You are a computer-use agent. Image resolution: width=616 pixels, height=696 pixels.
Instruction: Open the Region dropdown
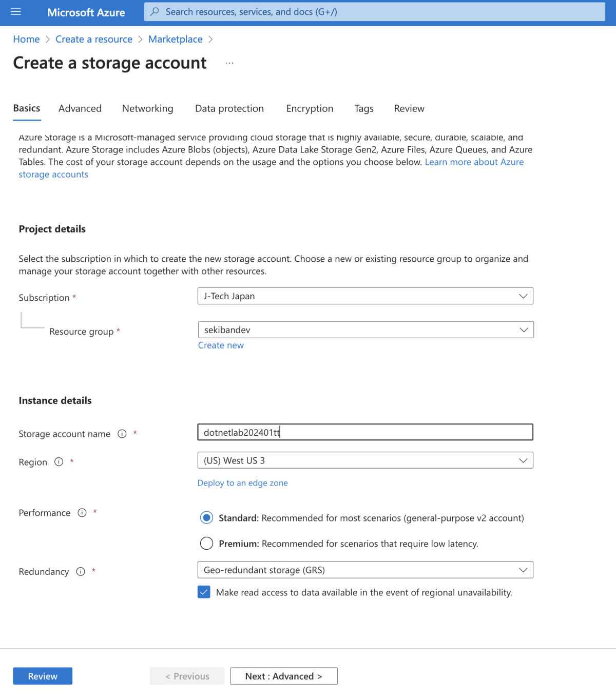click(365, 460)
